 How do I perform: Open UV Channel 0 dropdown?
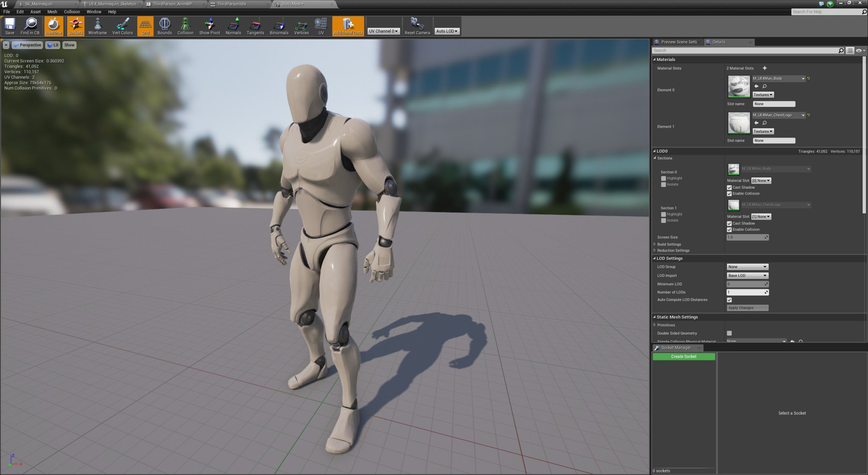(x=384, y=31)
